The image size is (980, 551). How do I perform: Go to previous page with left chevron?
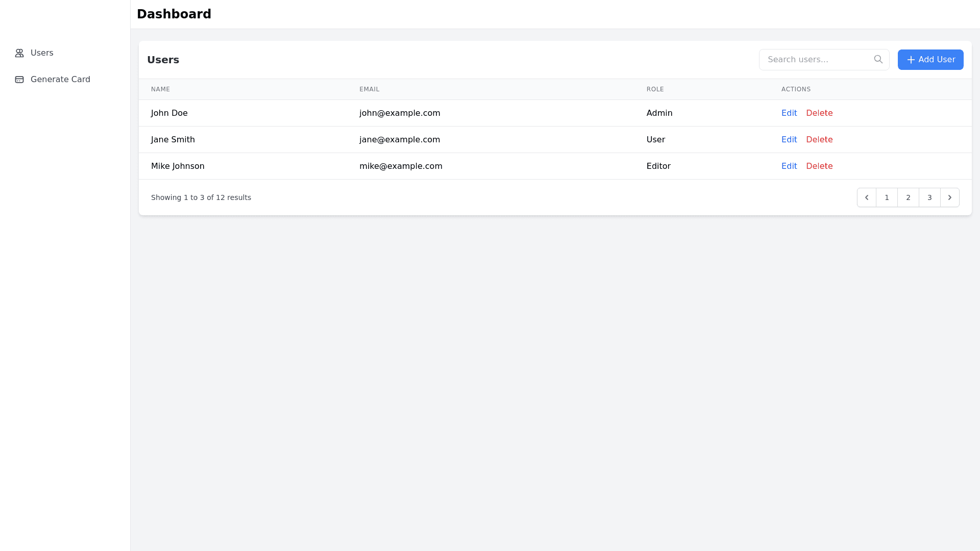click(866, 197)
